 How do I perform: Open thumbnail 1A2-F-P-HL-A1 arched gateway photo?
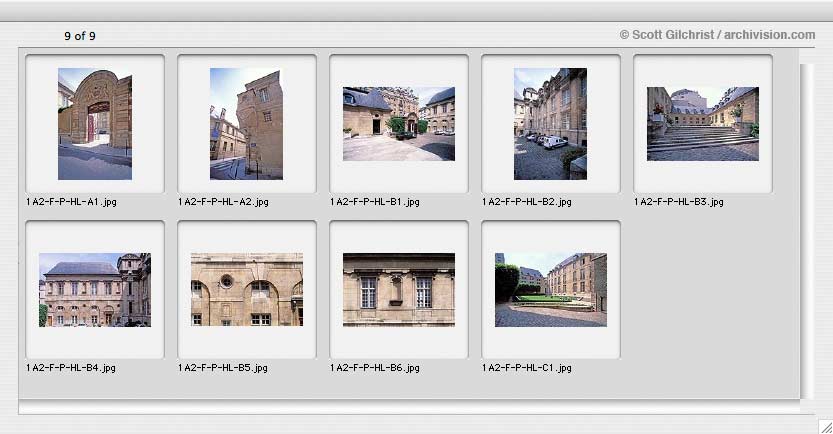tap(95, 124)
